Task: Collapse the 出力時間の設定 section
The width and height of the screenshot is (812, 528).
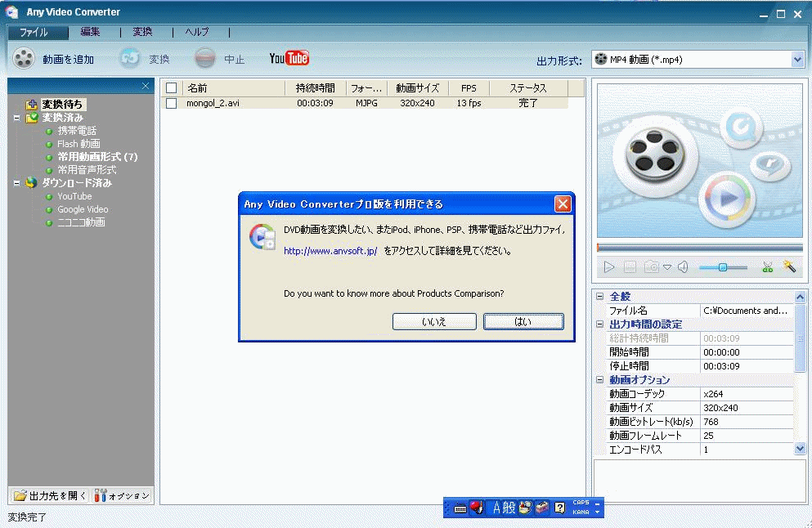Action: pyautogui.click(x=599, y=324)
